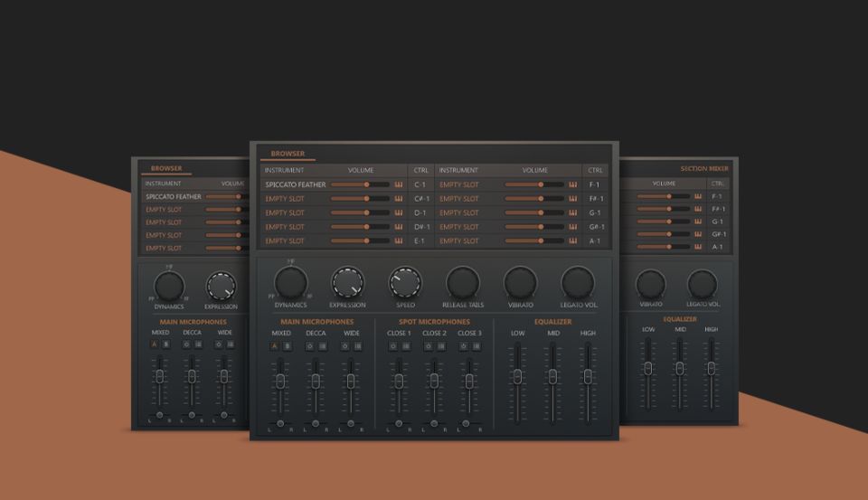Toggle Close 2 spot mic power
Viewport: 868px width, 500px height.
(x=428, y=346)
